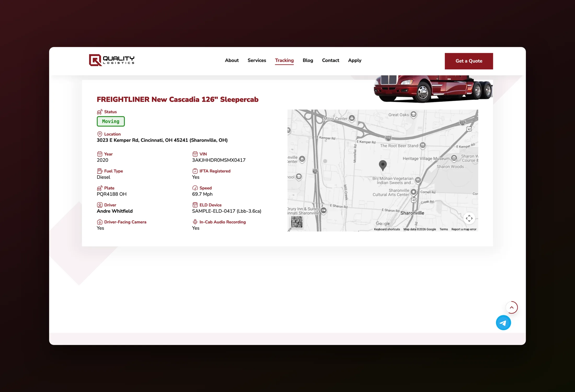Click The Root Beer Stand restaurant pin
Screen dimensions: 575x392
click(423, 146)
